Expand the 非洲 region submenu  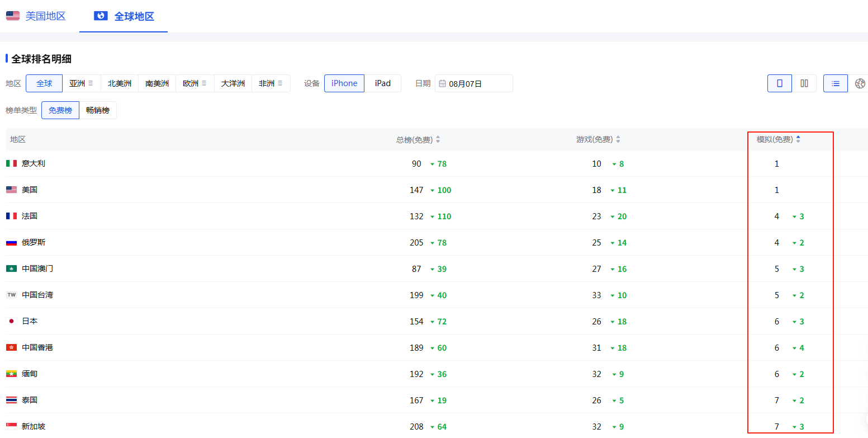[x=280, y=83]
